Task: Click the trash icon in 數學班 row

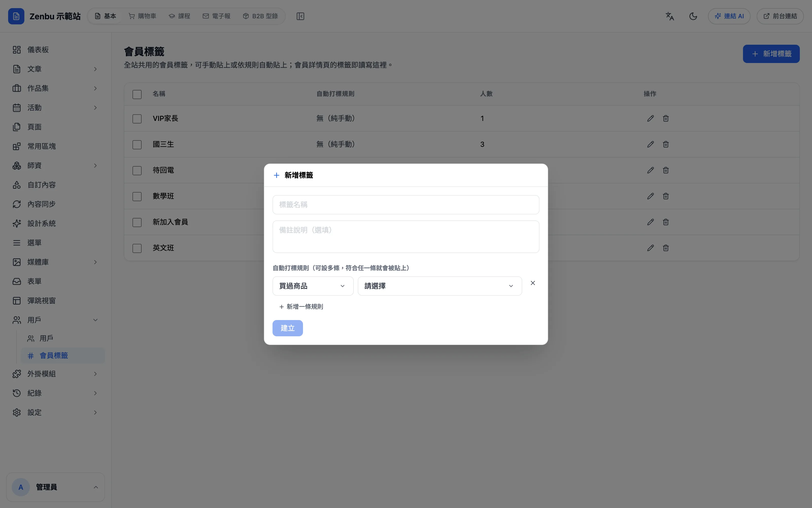Action: (x=666, y=196)
